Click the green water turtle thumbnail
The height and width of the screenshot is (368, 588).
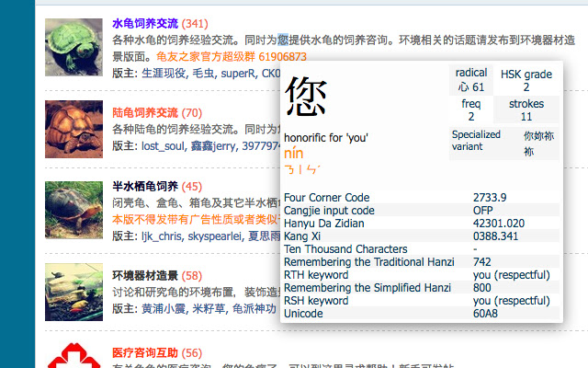(x=73, y=47)
